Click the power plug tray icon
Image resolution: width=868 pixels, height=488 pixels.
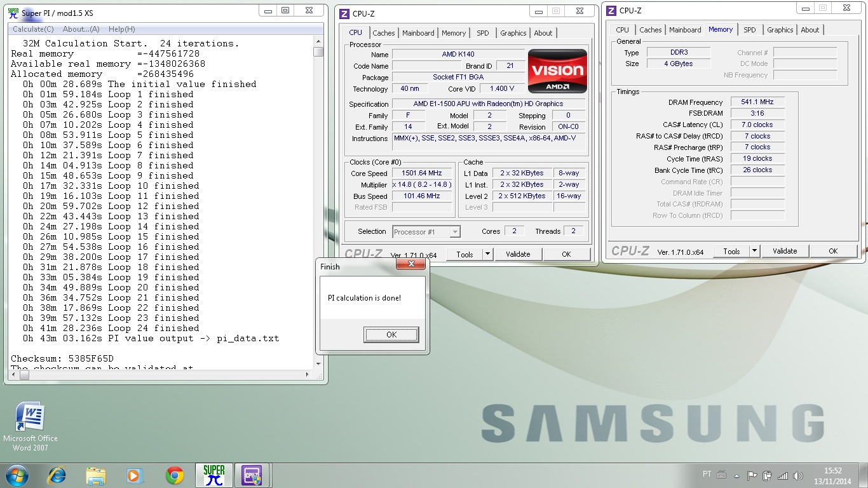tap(767, 475)
